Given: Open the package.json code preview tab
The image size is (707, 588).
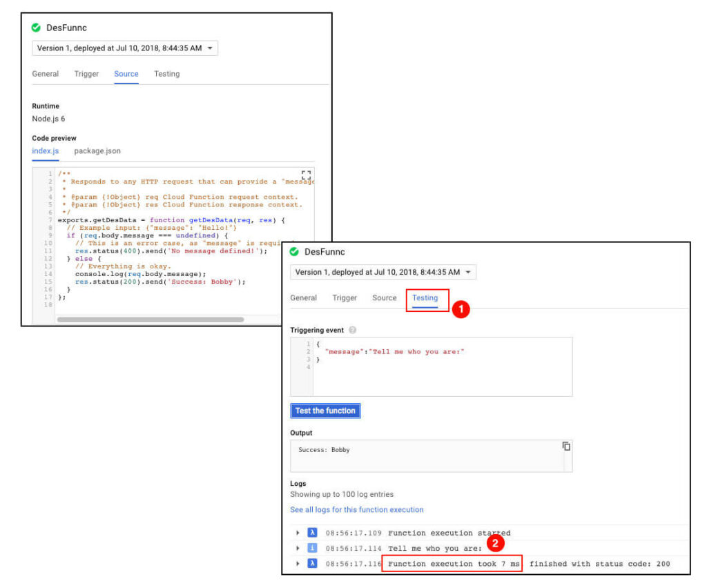Looking at the screenshot, I should pos(97,151).
